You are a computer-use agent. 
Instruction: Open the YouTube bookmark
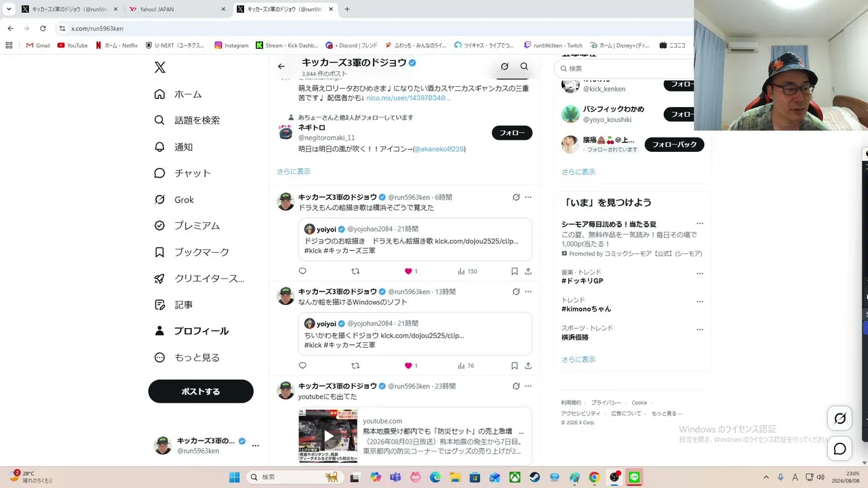[x=73, y=45]
